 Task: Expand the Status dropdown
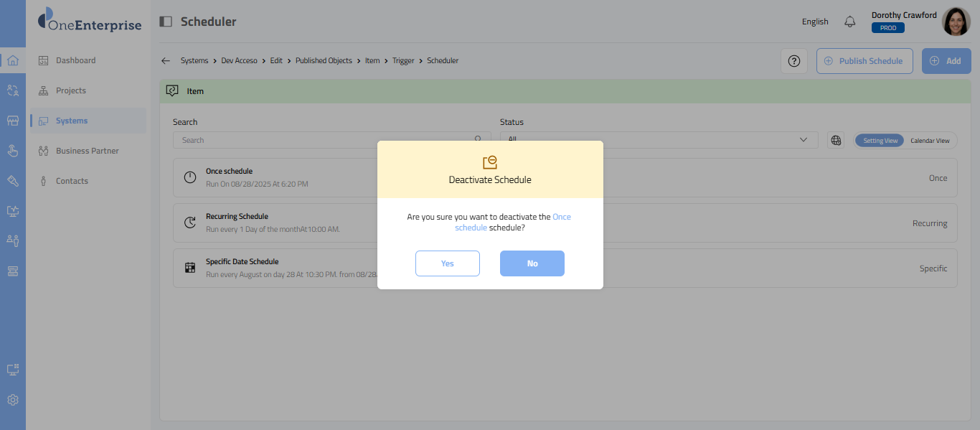pyautogui.click(x=659, y=140)
